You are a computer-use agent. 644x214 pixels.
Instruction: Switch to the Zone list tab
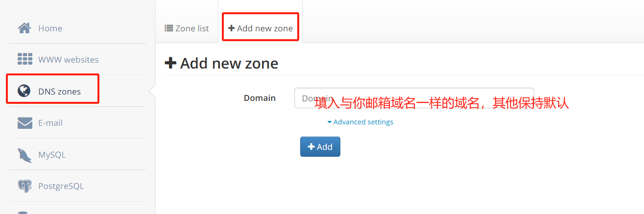click(187, 28)
